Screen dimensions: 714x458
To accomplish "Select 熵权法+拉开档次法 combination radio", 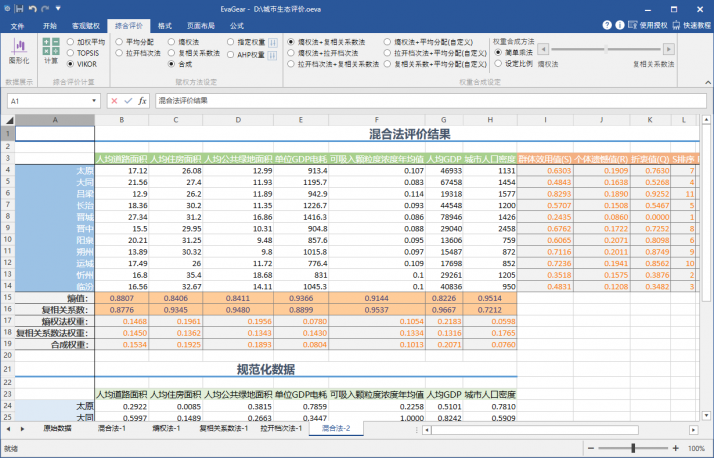I will (323, 53).
